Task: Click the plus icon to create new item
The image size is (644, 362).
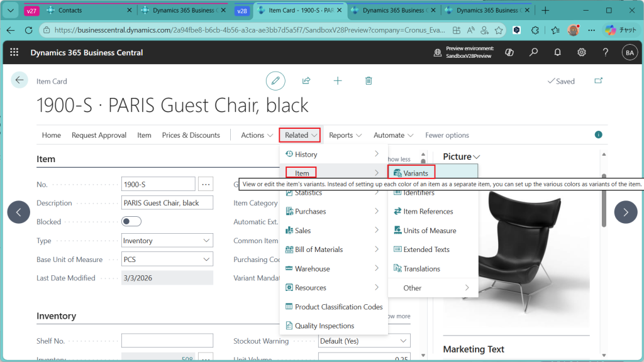Action: [338, 80]
